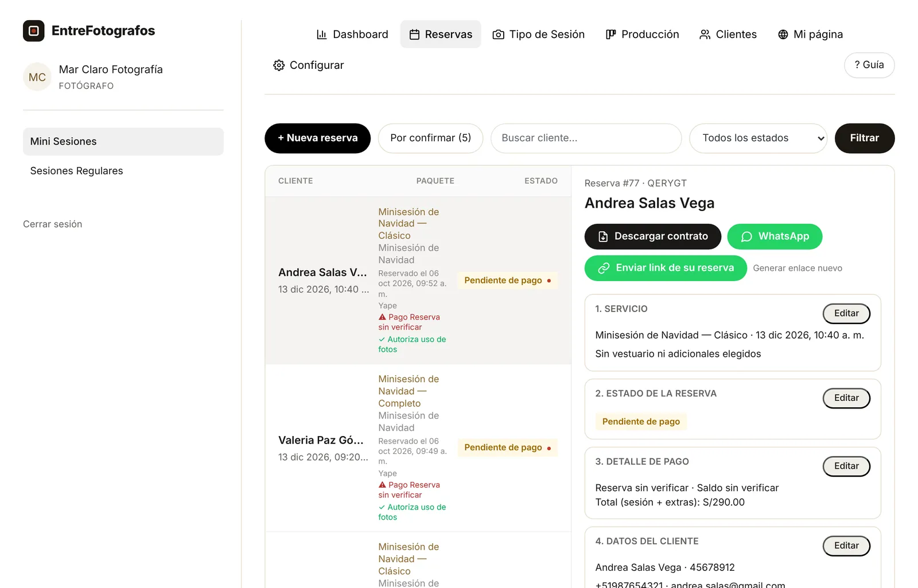Apply filters with the Filtrar button
Viewport: 918px width, 588px height.
pos(865,138)
